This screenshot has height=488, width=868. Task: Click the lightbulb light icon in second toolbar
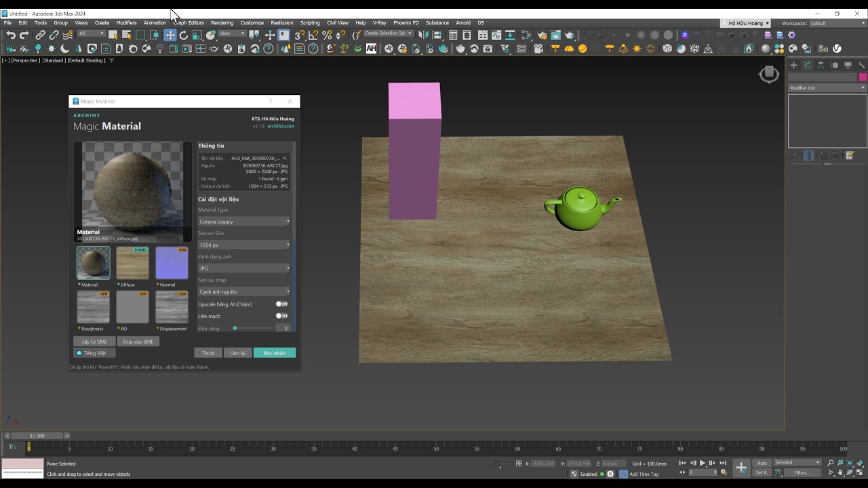tap(37, 48)
